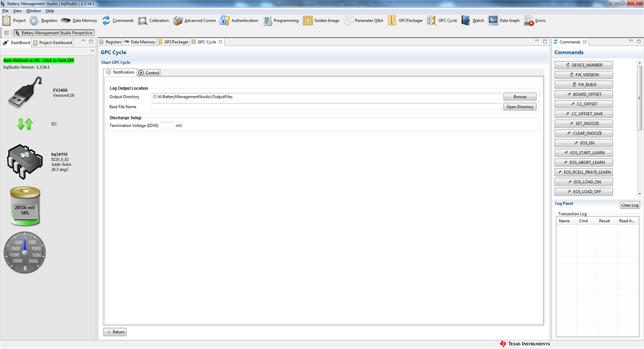
Task: Send the EOS_ABORT_LEARN command
Action: [x=583, y=162]
